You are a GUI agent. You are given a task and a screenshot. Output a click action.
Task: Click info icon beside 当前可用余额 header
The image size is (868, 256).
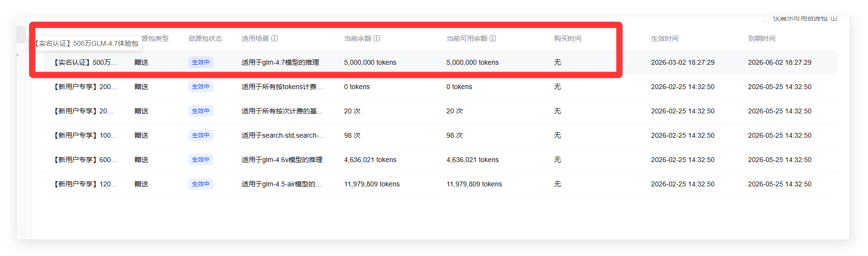[x=493, y=38]
